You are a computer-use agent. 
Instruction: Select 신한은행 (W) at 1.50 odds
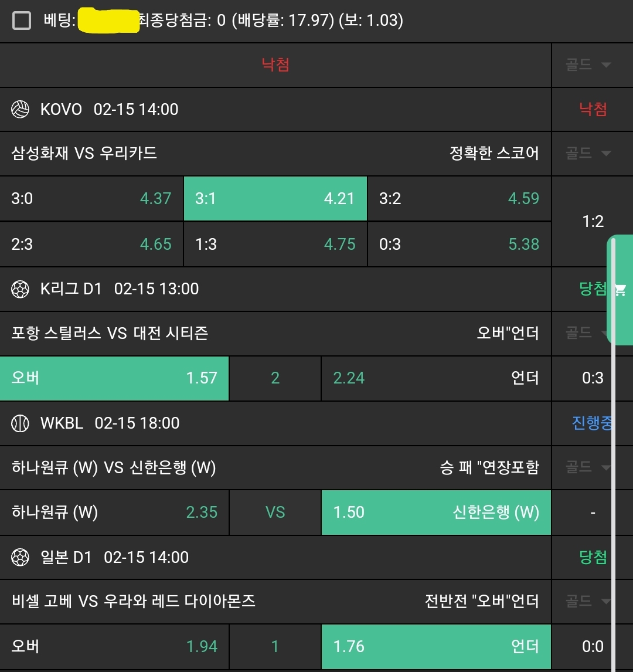(x=436, y=513)
